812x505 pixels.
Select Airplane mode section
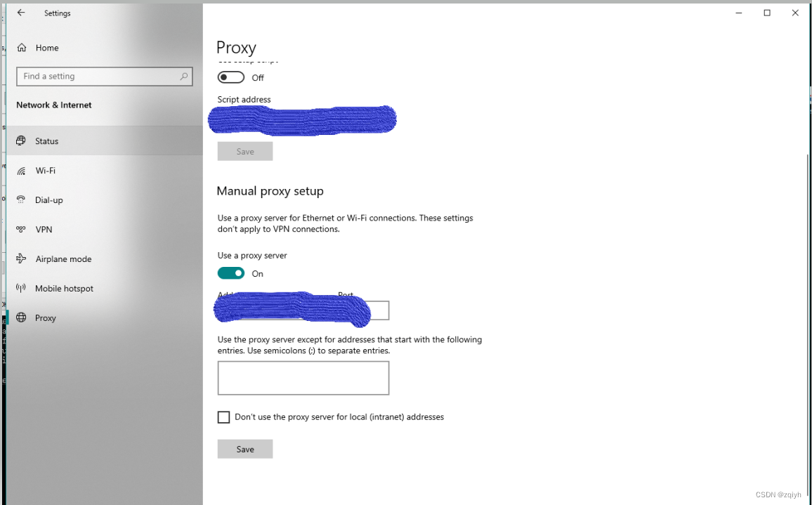click(105, 258)
